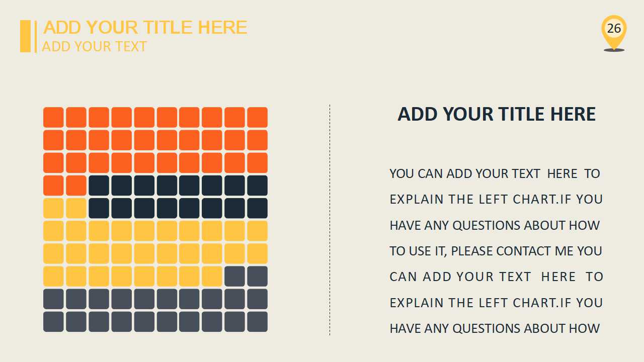
Task: Click the dark bold "ADD YOUR TITLE HERE" heading
Action: coord(497,114)
